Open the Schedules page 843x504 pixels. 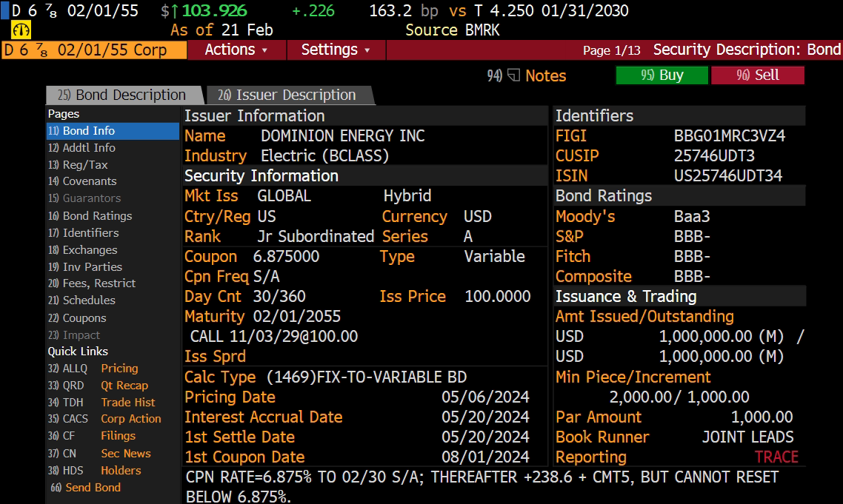pos(81,300)
